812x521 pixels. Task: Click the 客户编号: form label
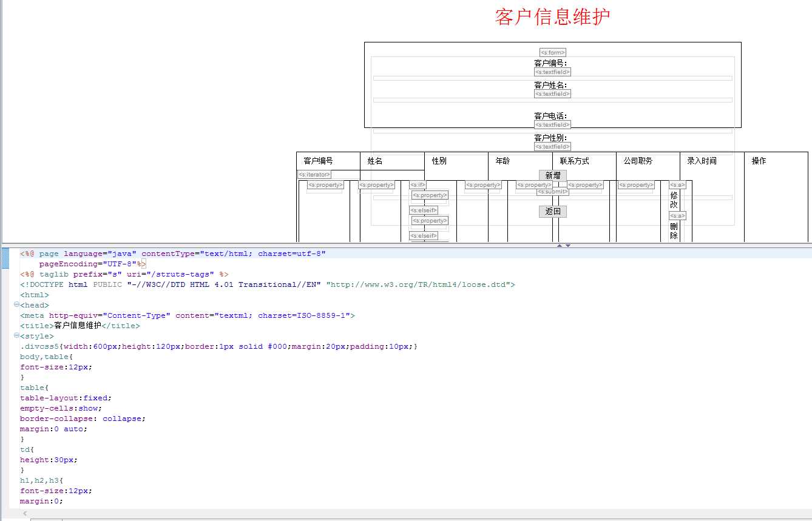(x=550, y=63)
